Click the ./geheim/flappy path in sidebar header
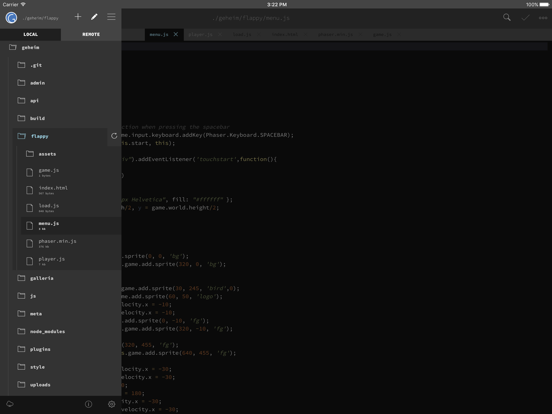552x414 pixels. 40,18
